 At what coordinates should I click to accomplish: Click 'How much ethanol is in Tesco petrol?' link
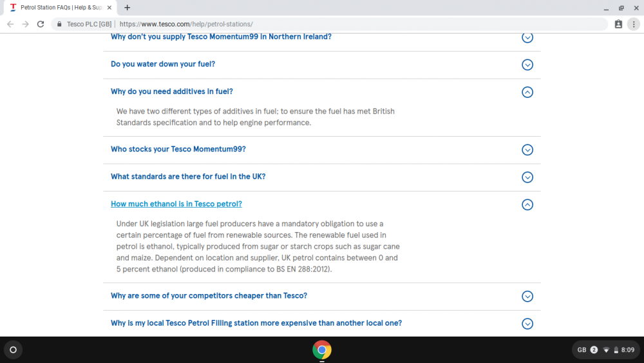pyautogui.click(x=176, y=204)
